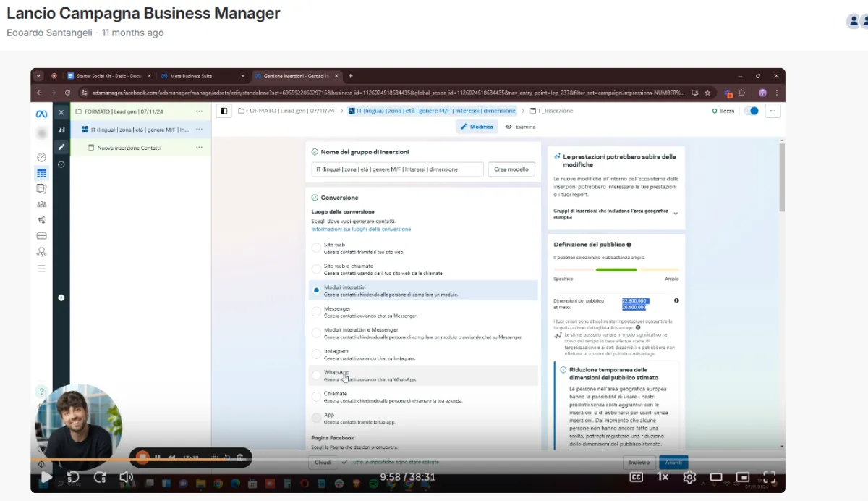This screenshot has width=868, height=501.
Task: Select Sito web radio option
Action: (316, 248)
